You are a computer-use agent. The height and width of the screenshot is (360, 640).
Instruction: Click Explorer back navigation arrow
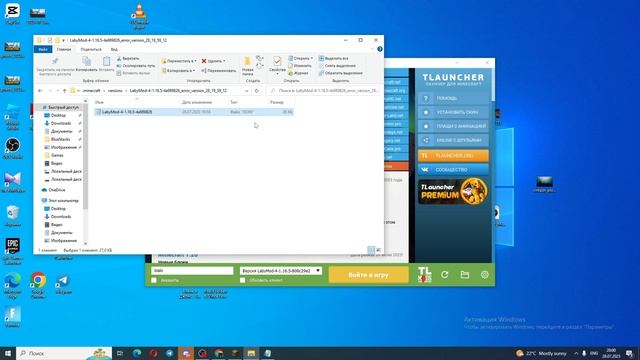pyautogui.click(x=40, y=91)
